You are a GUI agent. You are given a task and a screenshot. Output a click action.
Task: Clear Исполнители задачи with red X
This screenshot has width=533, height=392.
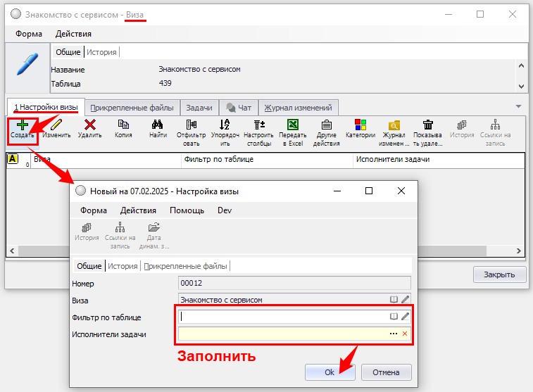[x=405, y=334]
